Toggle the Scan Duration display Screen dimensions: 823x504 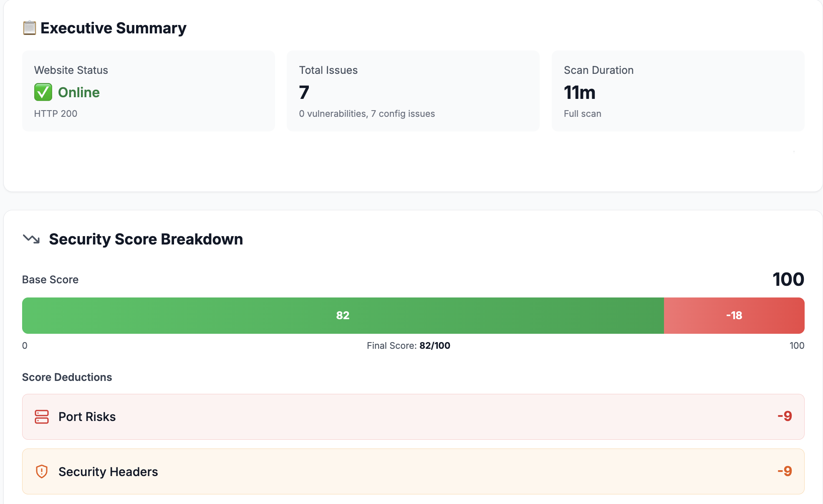(677, 91)
